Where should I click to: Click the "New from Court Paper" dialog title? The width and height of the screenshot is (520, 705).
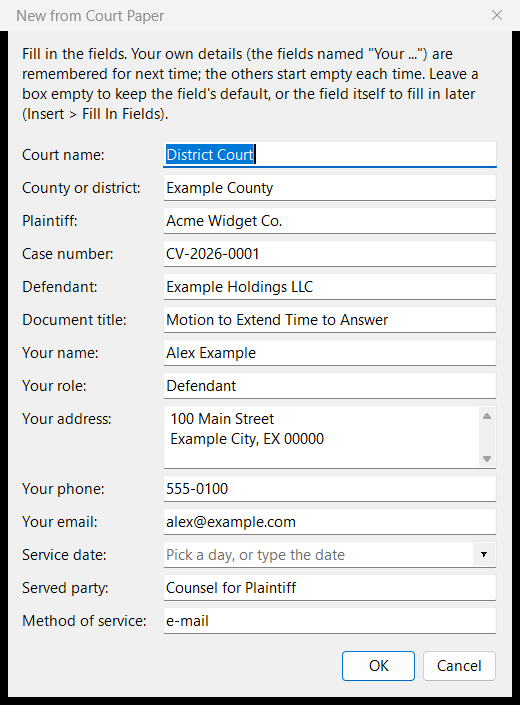point(90,16)
